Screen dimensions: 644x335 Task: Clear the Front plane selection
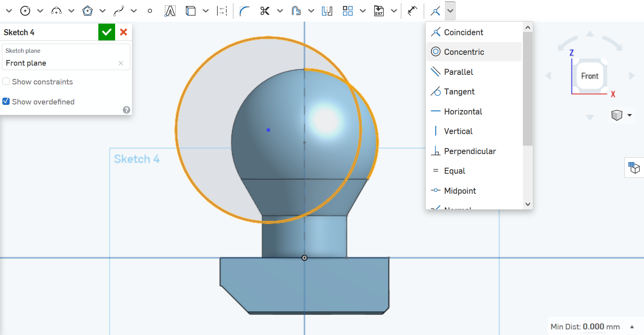click(x=121, y=63)
